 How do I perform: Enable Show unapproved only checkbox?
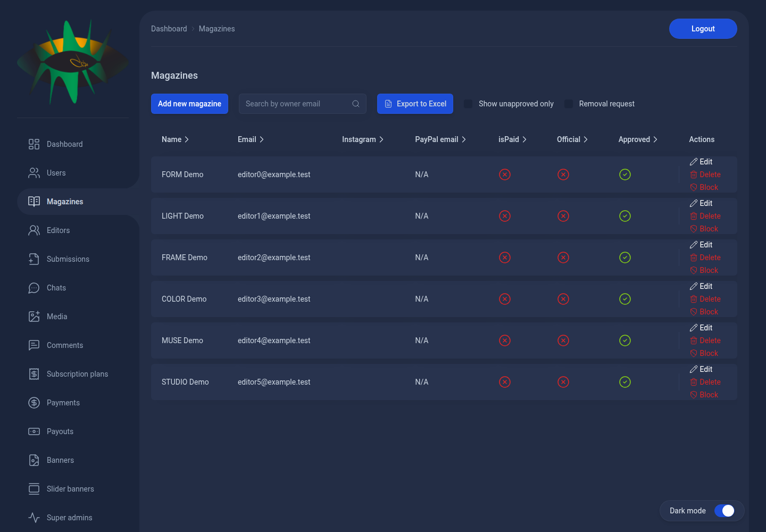(468, 104)
